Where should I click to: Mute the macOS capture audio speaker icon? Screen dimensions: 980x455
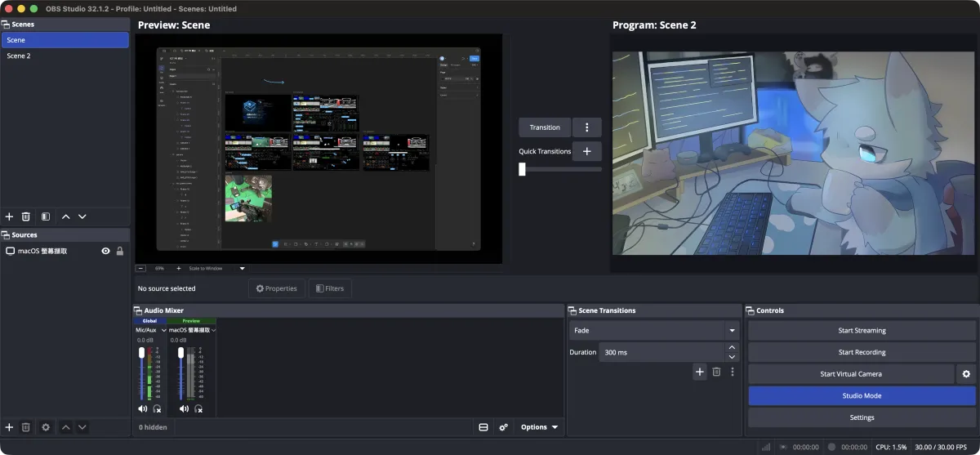[x=184, y=408]
